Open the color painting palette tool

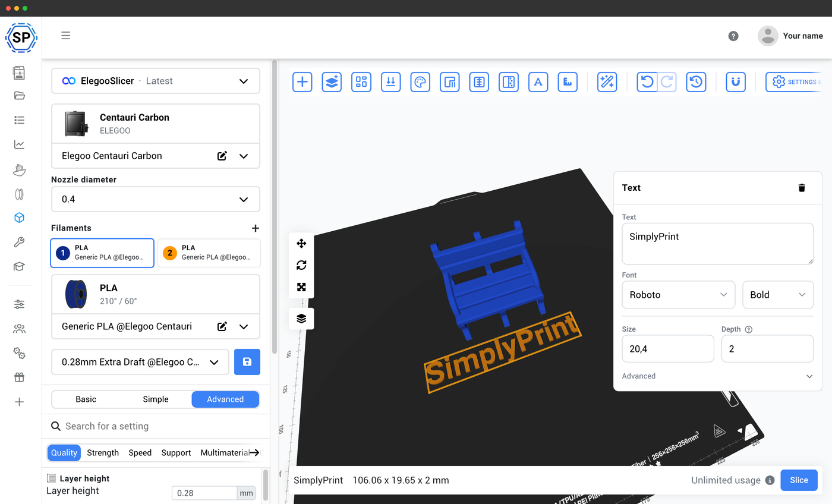[x=420, y=82]
